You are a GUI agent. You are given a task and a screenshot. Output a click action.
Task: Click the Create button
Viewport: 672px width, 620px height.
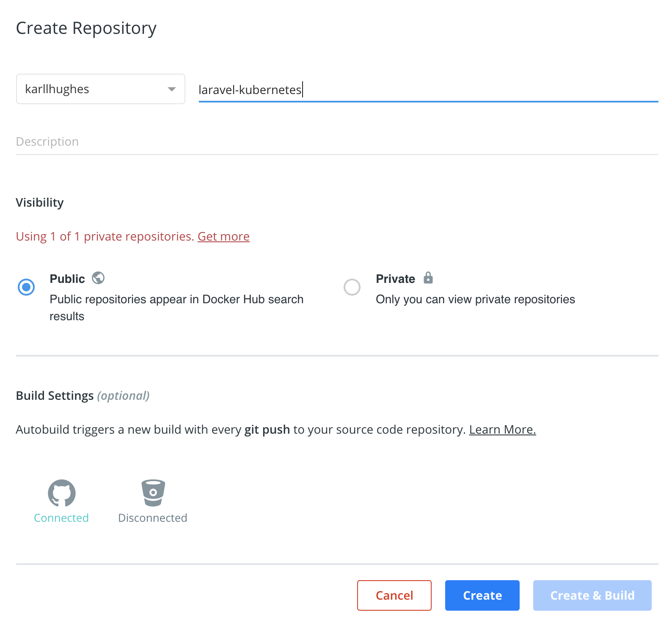(x=482, y=595)
